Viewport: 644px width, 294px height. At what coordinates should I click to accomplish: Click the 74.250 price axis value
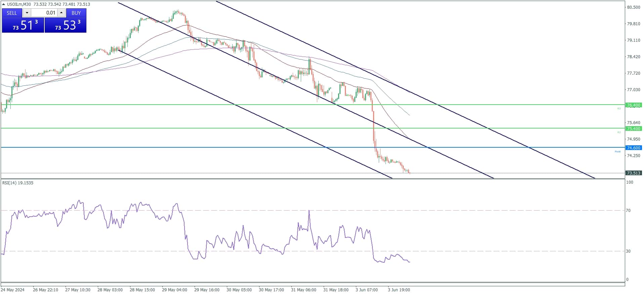pos(634,156)
